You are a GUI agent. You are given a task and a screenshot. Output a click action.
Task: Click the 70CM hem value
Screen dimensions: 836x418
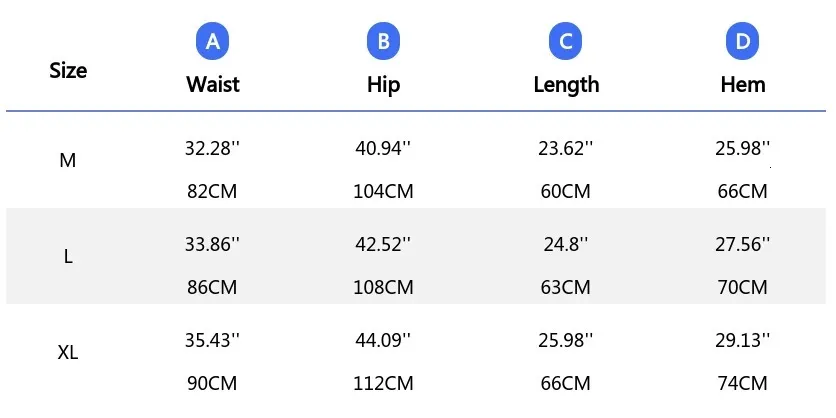click(743, 287)
